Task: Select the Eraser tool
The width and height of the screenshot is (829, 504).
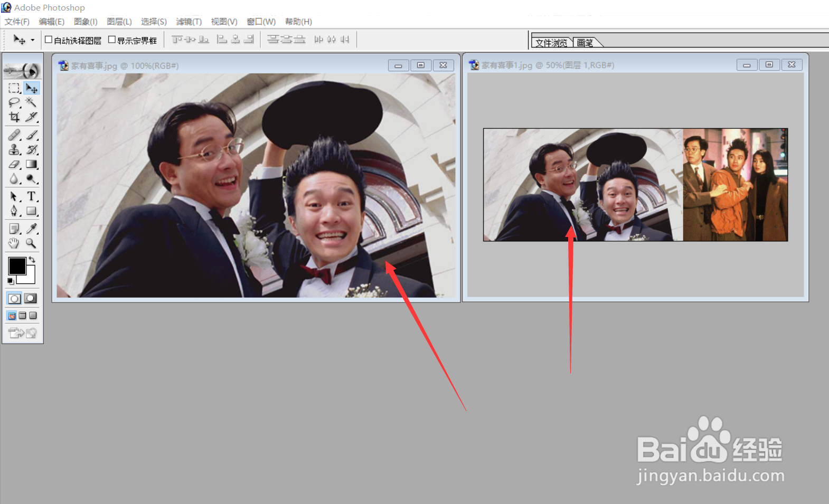Action: 14,165
